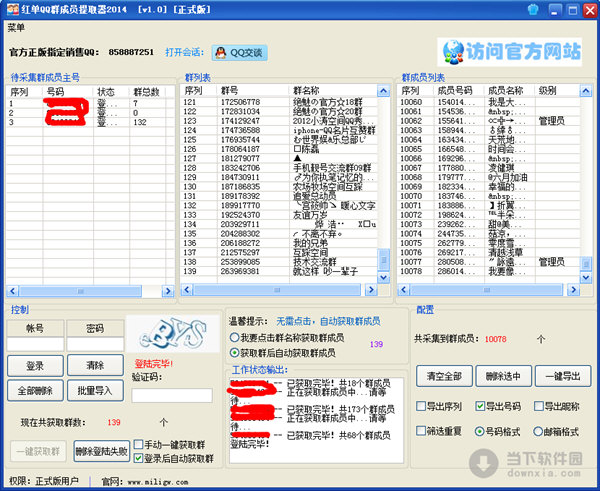
Task: Select 获取群后自动获取群成员 radio option
Action: click(x=235, y=352)
